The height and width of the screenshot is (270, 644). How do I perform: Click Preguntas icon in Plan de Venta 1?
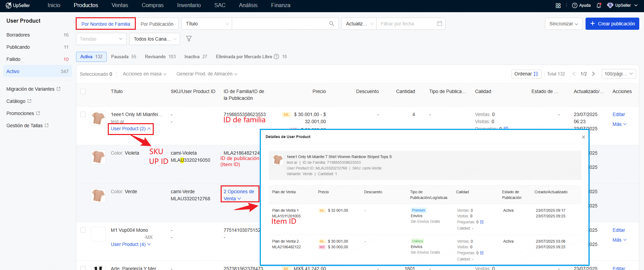[x=482, y=222]
